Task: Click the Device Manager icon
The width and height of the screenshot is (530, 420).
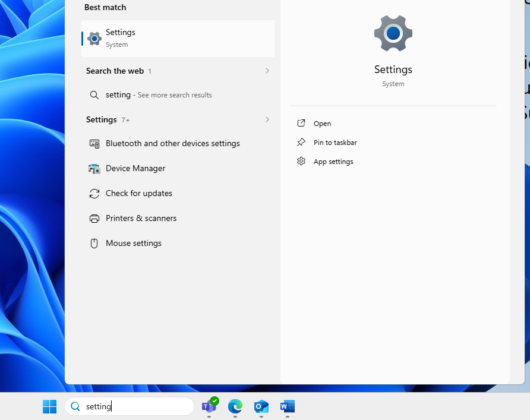Action: (x=94, y=168)
